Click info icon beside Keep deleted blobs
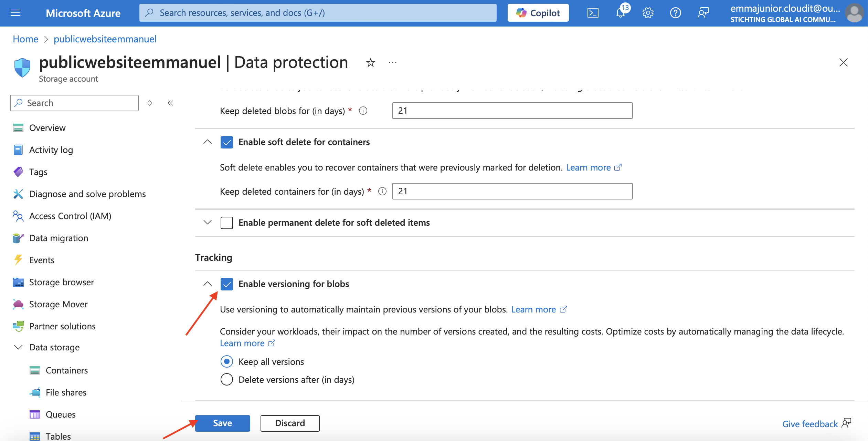Screen dimensions: 868x441 click(363, 111)
